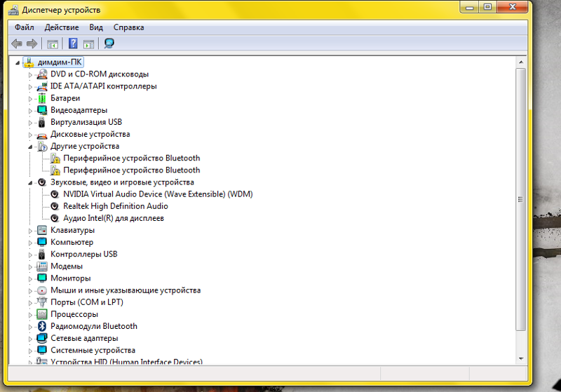The width and height of the screenshot is (561, 392).
Task: Expand the Мониторы node
Action: (x=30, y=279)
